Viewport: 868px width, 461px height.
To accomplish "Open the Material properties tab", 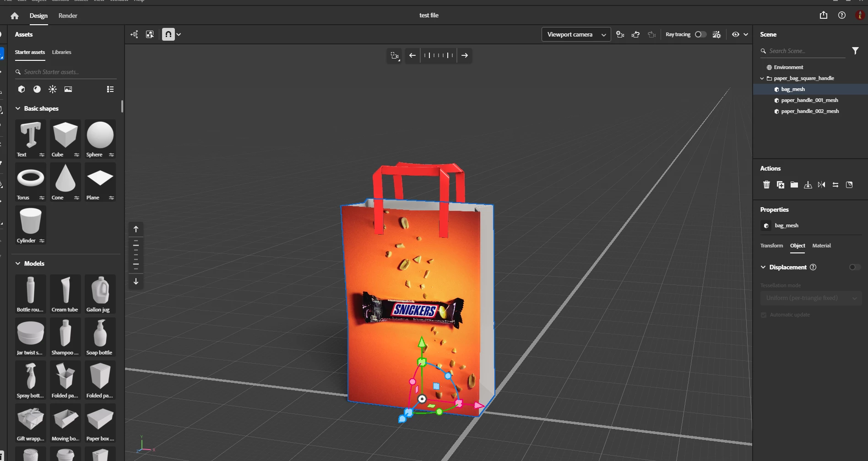I will tap(821, 246).
